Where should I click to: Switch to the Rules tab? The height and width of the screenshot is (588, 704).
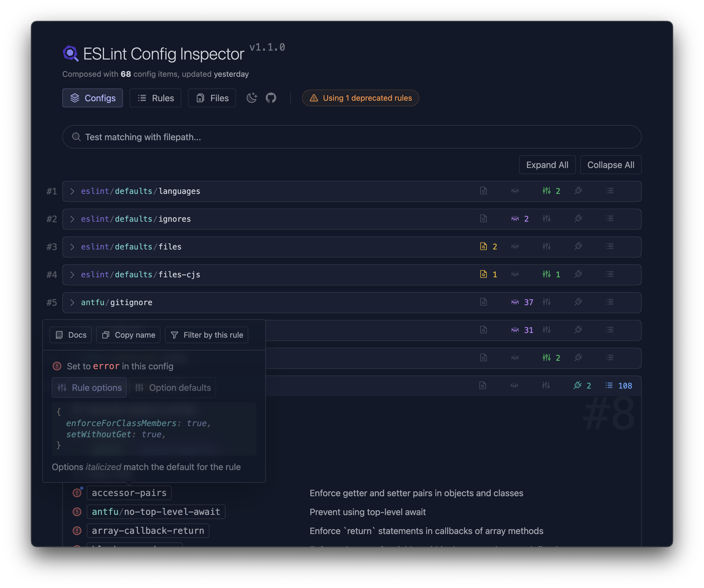click(155, 98)
